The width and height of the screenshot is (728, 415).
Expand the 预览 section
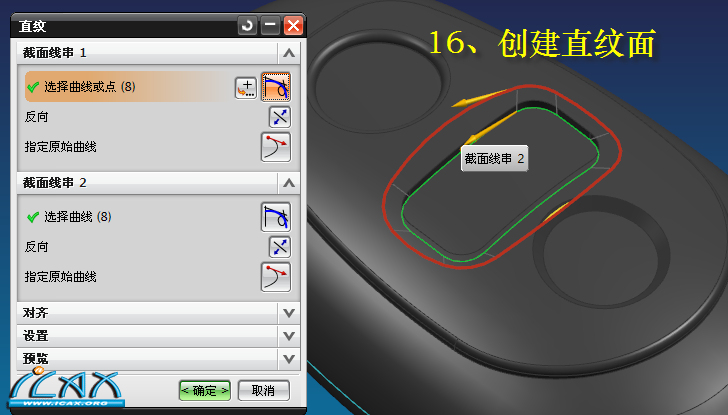click(289, 359)
